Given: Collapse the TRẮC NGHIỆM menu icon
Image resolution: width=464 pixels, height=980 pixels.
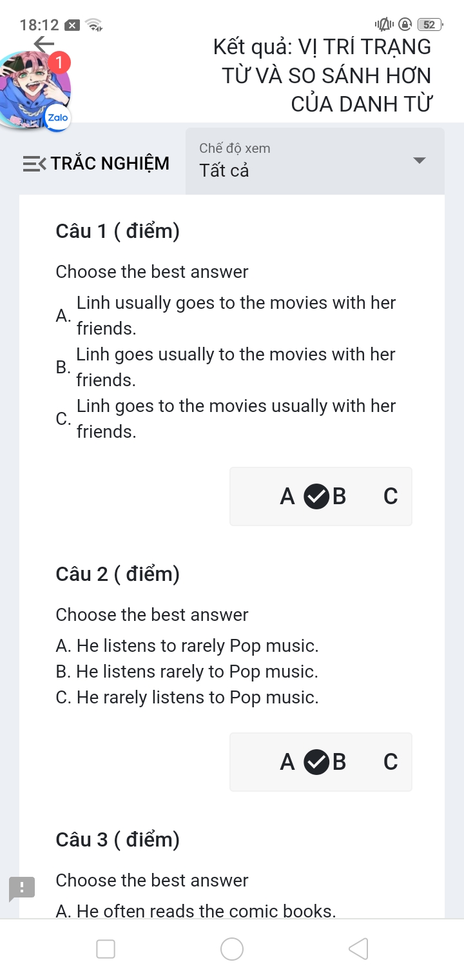Looking at the screenshot, I should pyautogui.click(x=34, y=164).
